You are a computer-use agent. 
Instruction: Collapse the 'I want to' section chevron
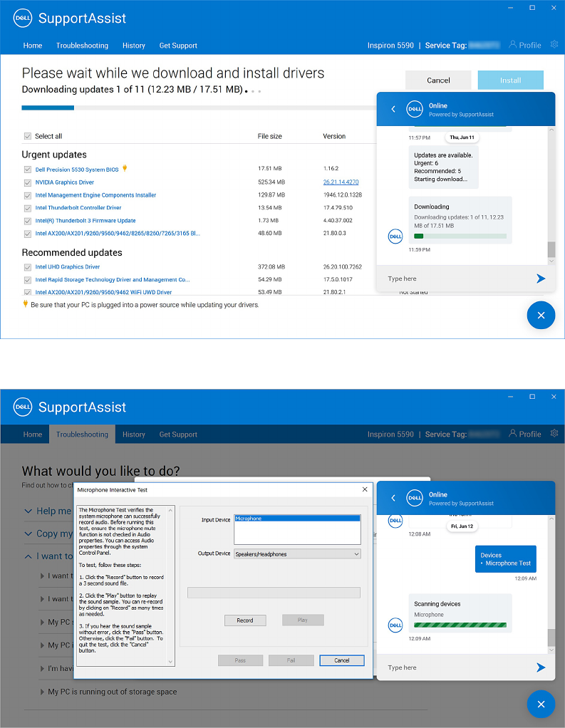[x=28, y=556]
